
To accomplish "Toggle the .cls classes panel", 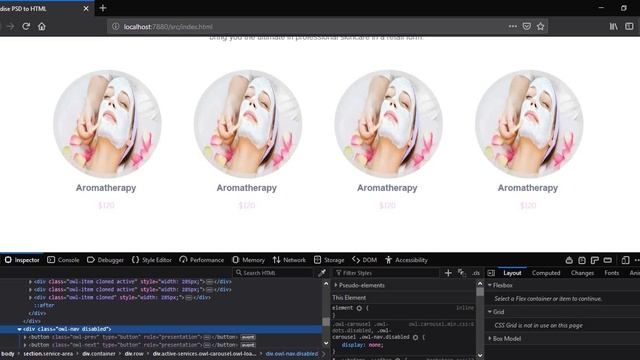I will (476, 273).
